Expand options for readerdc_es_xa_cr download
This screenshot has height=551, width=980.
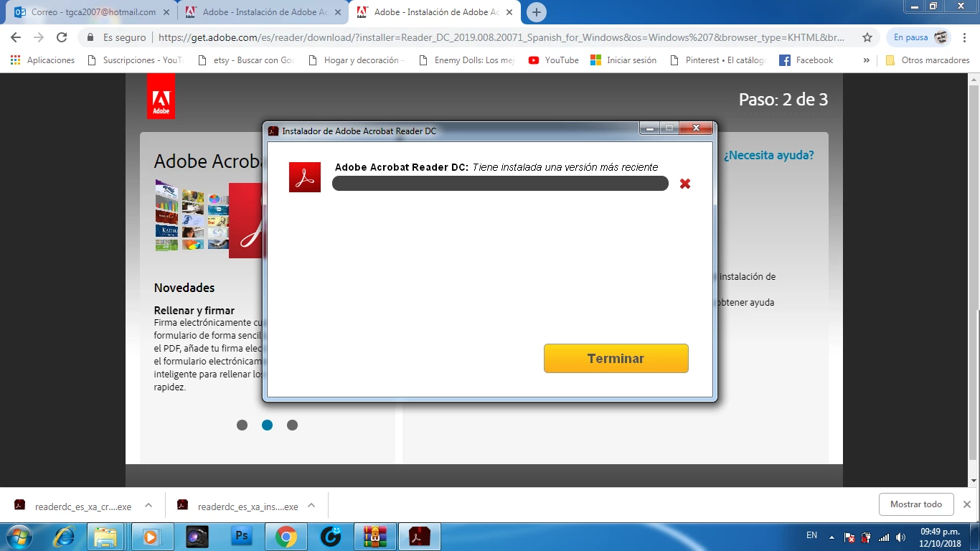tap(149, 505)
